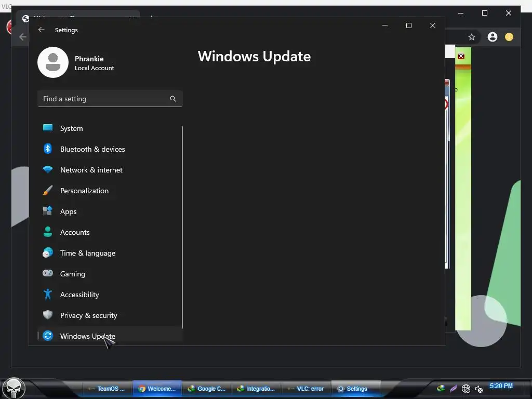This screenshot has width=532, height=399.
Task: Click the yellow Chrome update indicator icon
Action: coord(509,37)
